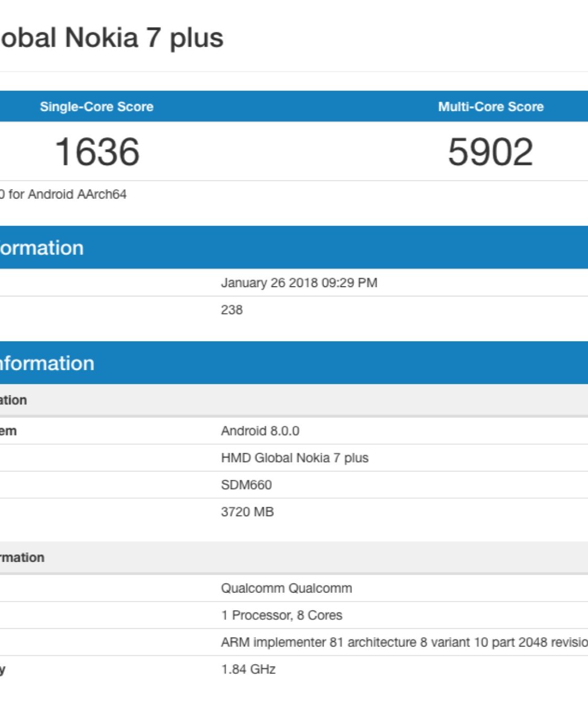This screenshot has width=588, height=705.
Task: Click the 1 Processor, 8 Cores text
Action: pyautogui.click(x=281, y=615)
